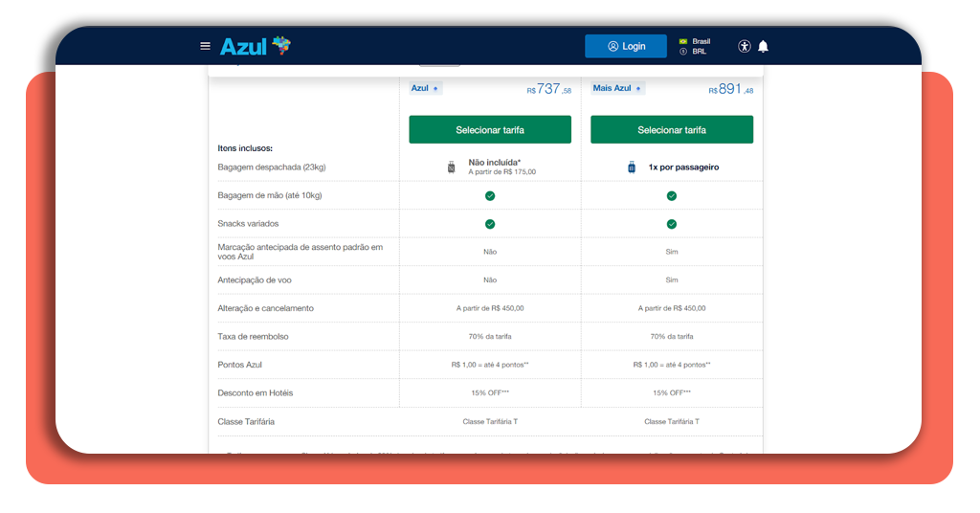
Task: Click the Brasil flag icon
Action: pyautogui.click(x=683, y=41)
